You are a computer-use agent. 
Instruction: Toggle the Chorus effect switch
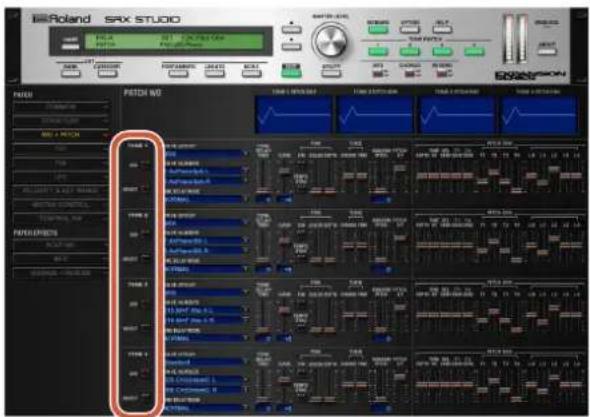coord(410,73)
